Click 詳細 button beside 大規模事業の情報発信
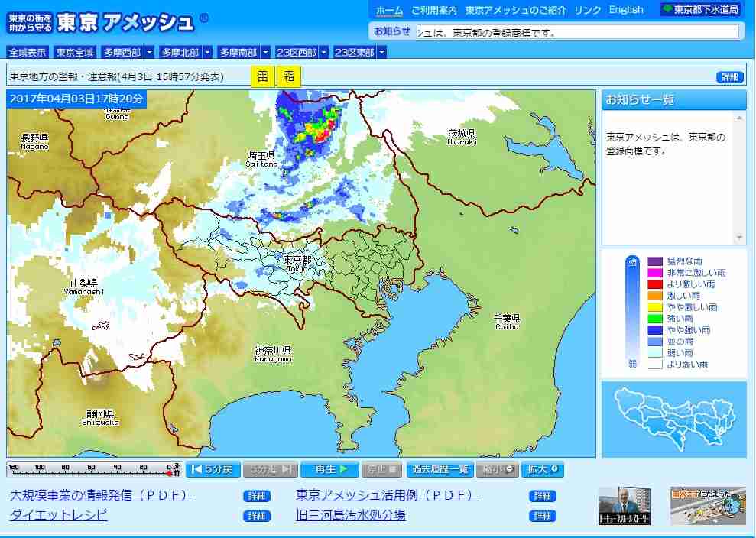This screenshot has height=538, width=756. tap(257, 496)
